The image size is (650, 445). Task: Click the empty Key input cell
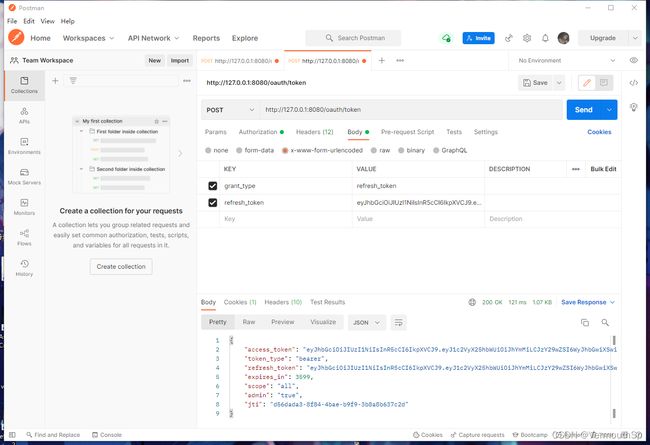coord(286,219)
